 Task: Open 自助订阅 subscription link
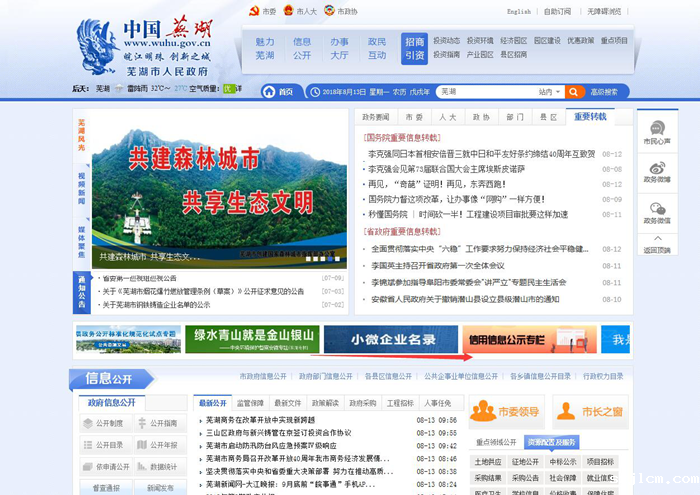(557, 12)
